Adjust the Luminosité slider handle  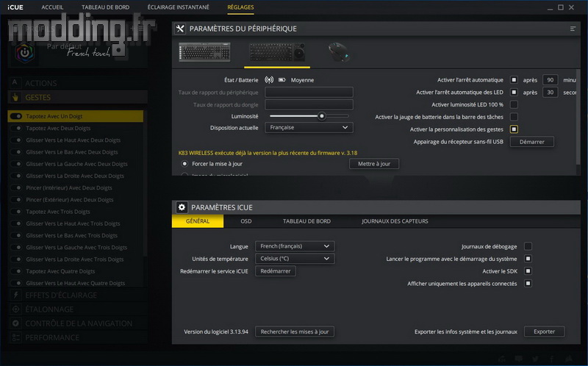click(x=321, y=116)
